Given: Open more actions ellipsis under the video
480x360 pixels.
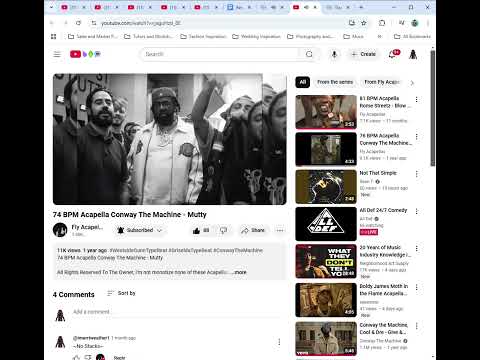Looking at the screenshot, I should pyautogui.click(x=280, y=230).
